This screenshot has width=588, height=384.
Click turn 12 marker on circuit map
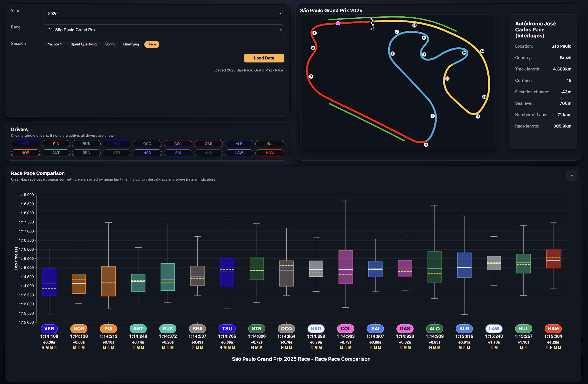point(478,116)
